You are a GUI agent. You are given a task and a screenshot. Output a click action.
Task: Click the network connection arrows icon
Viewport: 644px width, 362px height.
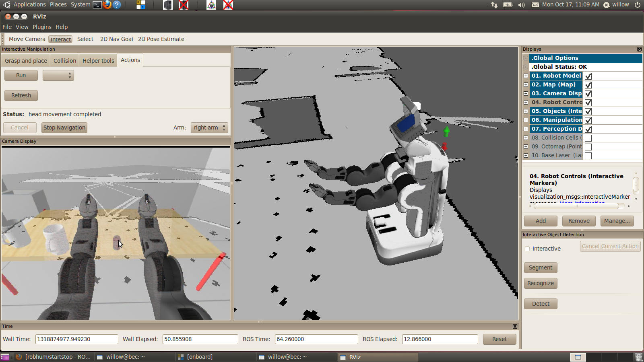[494, 5]
